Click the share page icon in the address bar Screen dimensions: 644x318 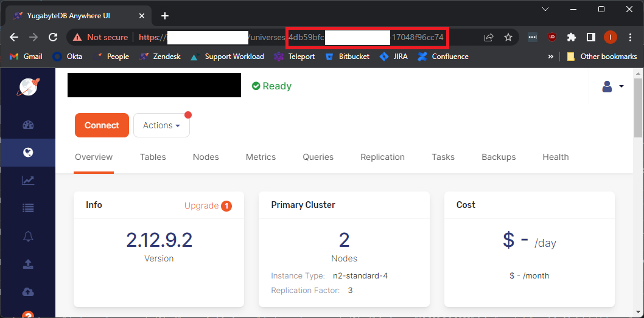489,37
